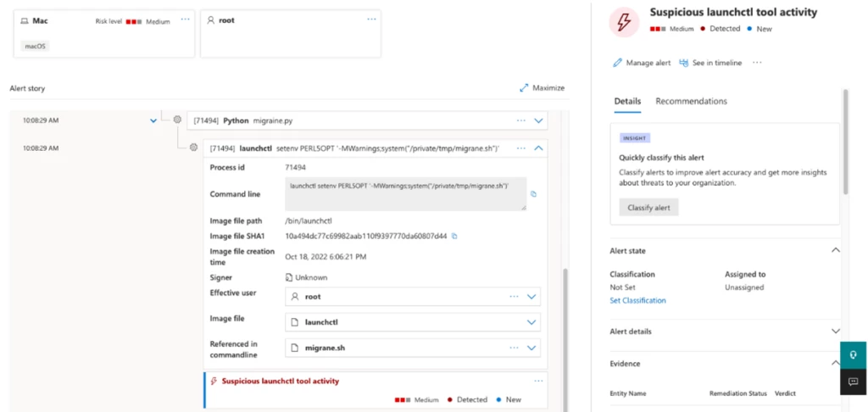Click the gear icon beside the Python process
Image resolution: width=868 pixels, height=412 pixels.
(x=177, y=120)
